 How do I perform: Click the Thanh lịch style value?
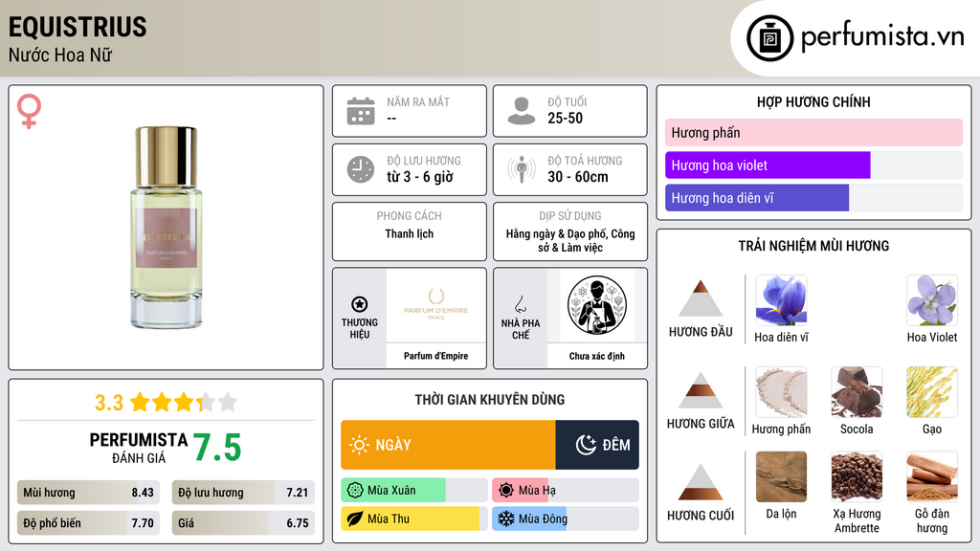tap(409, 233)
